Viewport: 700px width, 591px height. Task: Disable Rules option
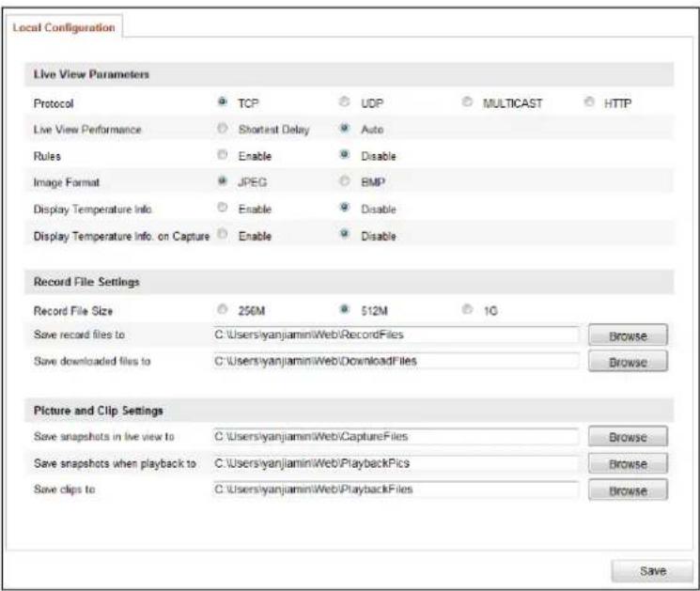click(344, 155)
